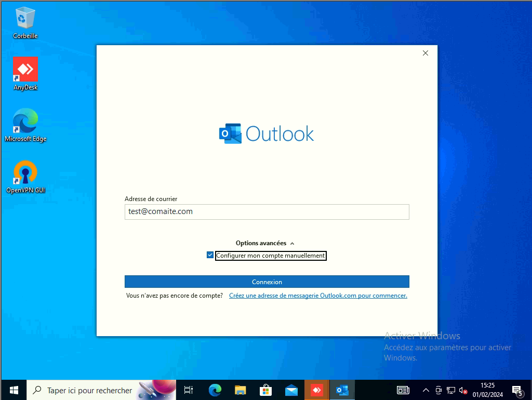Viewport: 532px width, 400px height.
Task: Launch Edge from the taskbar
Action: [x=215, y=390]
